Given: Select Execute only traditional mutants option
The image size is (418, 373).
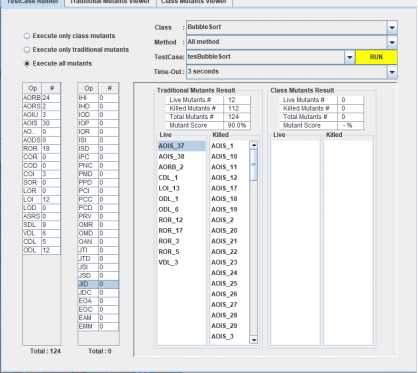Looking at the screenshot, I should (76, 50).
